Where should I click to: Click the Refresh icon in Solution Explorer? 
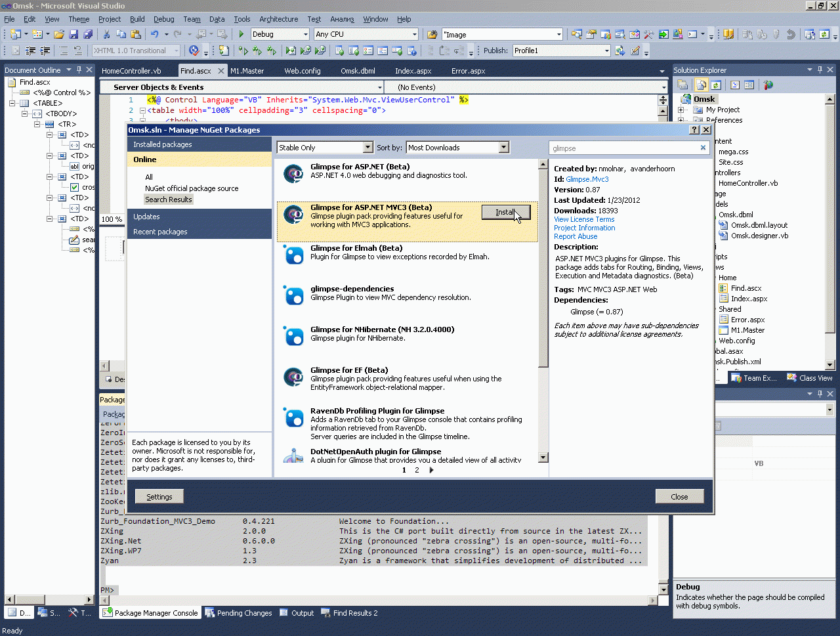(x=716, y=85)
